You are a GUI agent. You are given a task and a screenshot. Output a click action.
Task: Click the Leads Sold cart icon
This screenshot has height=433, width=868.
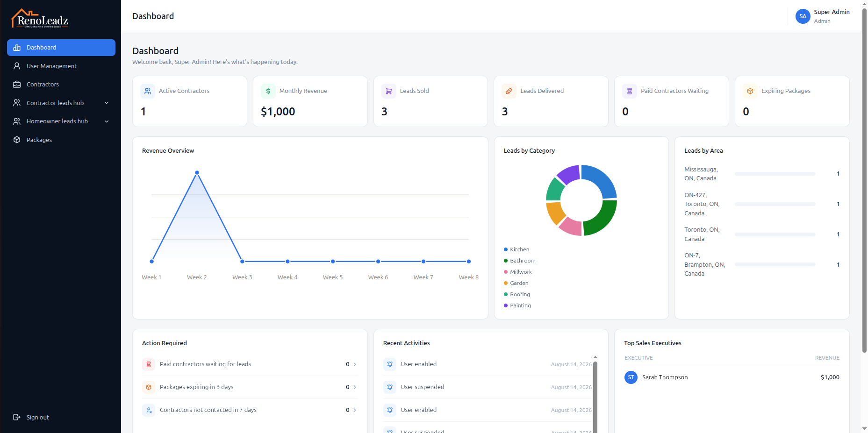[x=389, y=91]
